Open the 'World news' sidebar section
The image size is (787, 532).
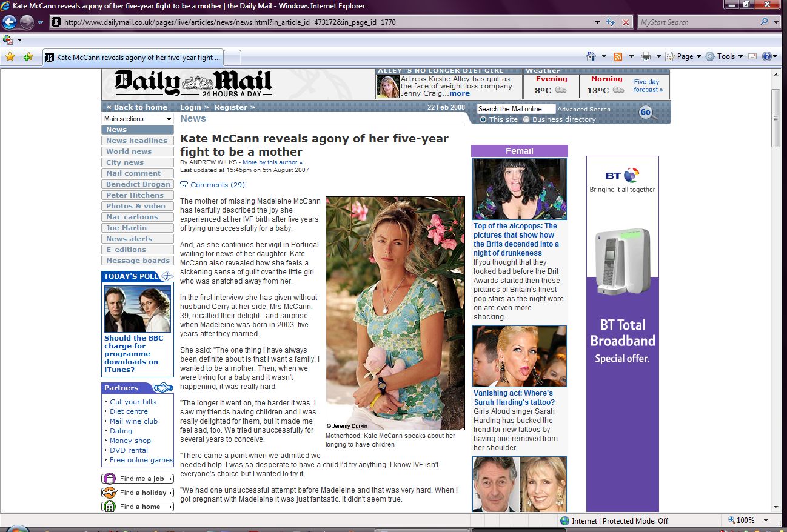click(129, 151)
